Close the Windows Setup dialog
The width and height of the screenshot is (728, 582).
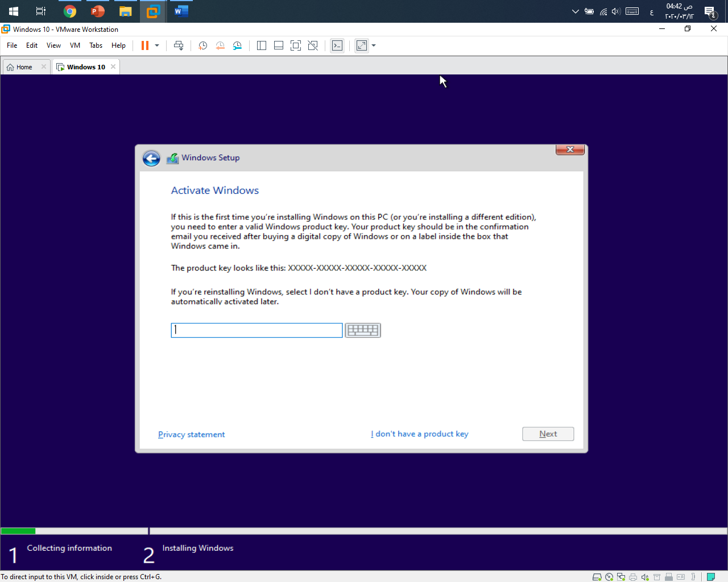(x=570, y=149)
